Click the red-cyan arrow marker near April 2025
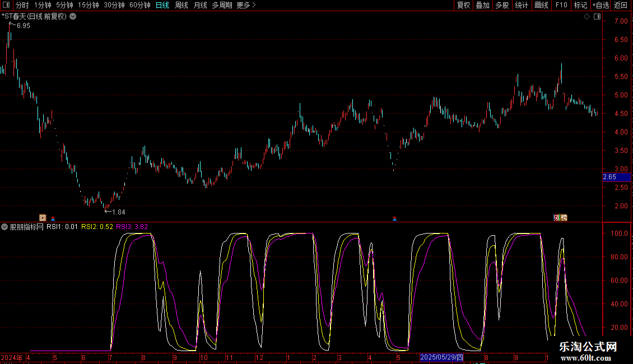633x364 pixels. click(395, 218)
